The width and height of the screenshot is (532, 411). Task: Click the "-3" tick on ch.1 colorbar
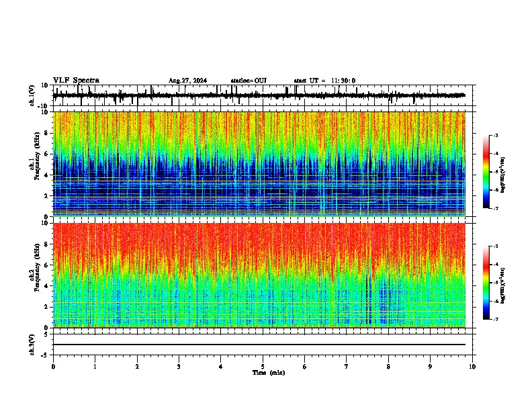[x=495, y=135]
